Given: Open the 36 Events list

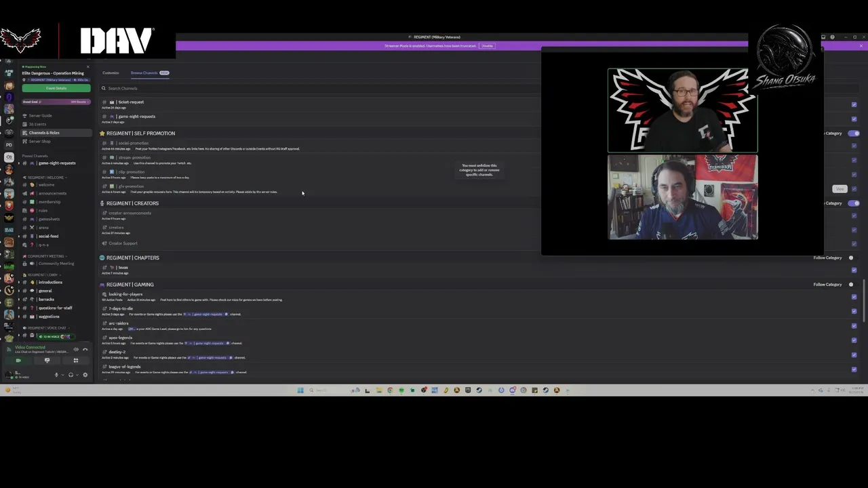Looking at the screenshot, I should pos(37,124).
